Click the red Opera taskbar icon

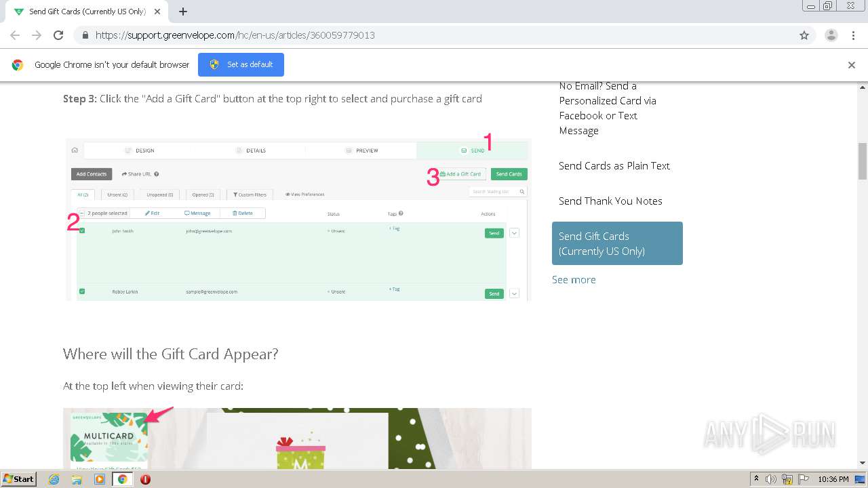tap(145, 479)
